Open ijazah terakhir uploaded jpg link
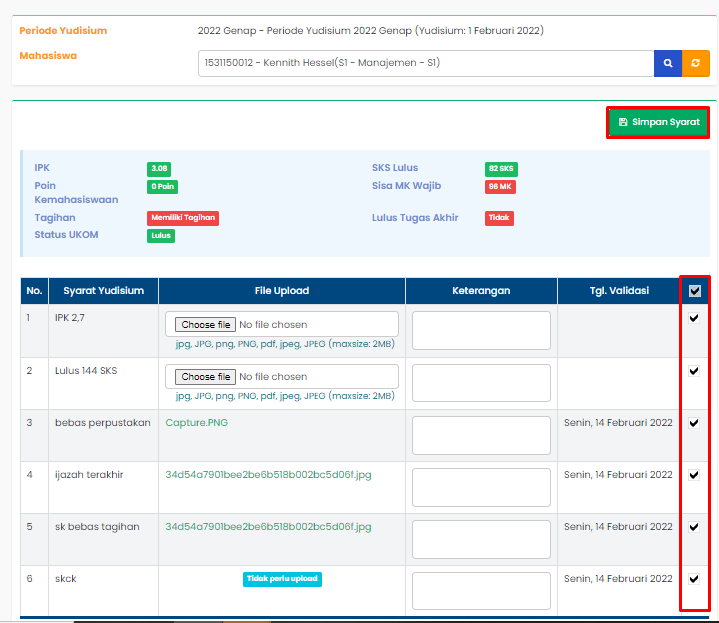The height and width of the screenshot is (623, 719). (268, 475)
